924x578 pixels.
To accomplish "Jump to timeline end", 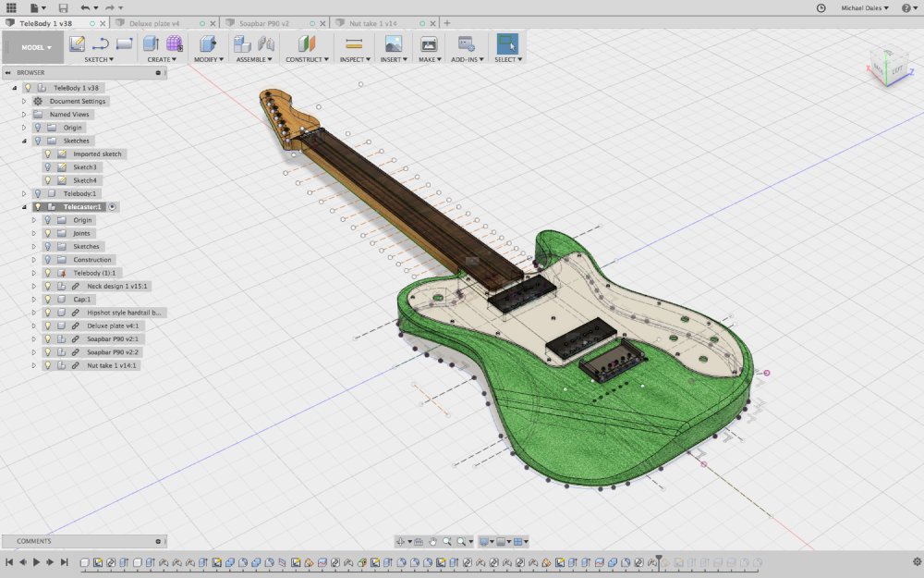I will [x=65, y=562].
